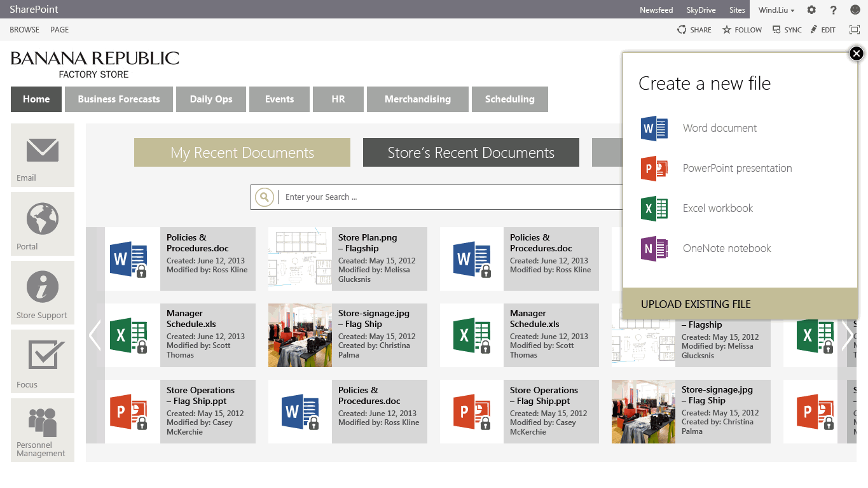Click the Store Support info icon
Viewport: 868px width, 488px height.
(43, 286)
